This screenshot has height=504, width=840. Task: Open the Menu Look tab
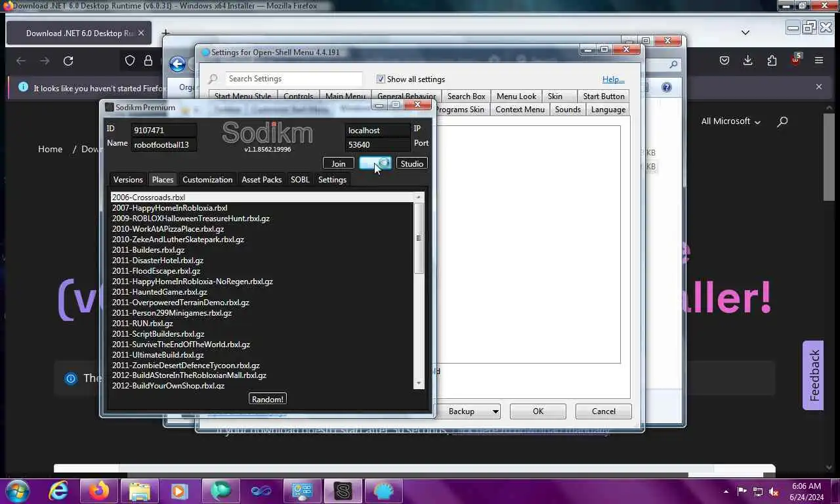click(516, 96)
